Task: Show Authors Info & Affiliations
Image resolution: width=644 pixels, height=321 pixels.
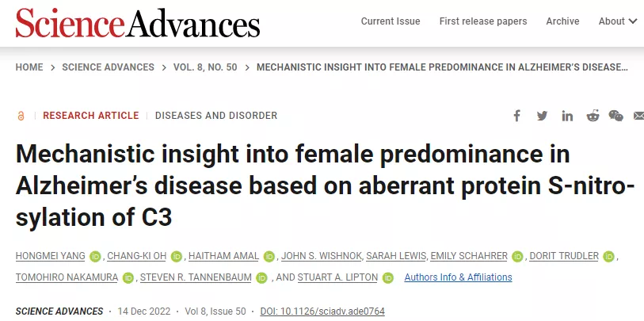Action: coord(458,277)
